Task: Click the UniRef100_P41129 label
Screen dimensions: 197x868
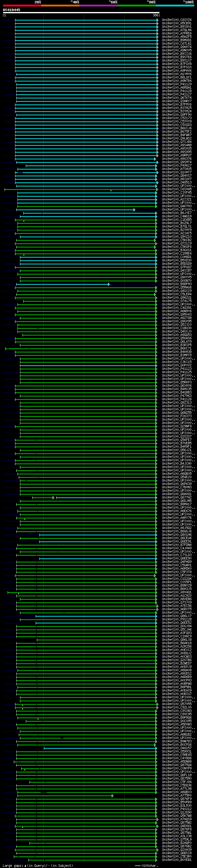Action: coord(176,84)
